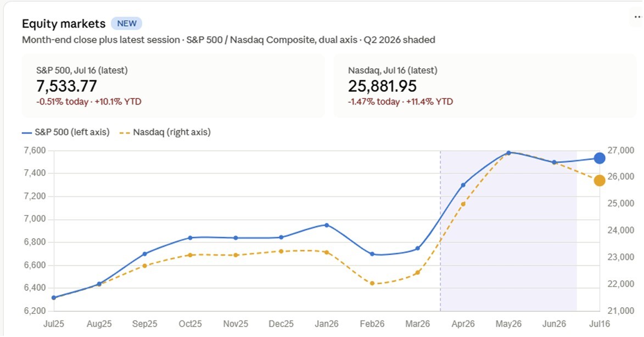Screen dimensions: 644x337
Task: Click the Feb26 x-axis label
Action: click(x=372, y=324)
